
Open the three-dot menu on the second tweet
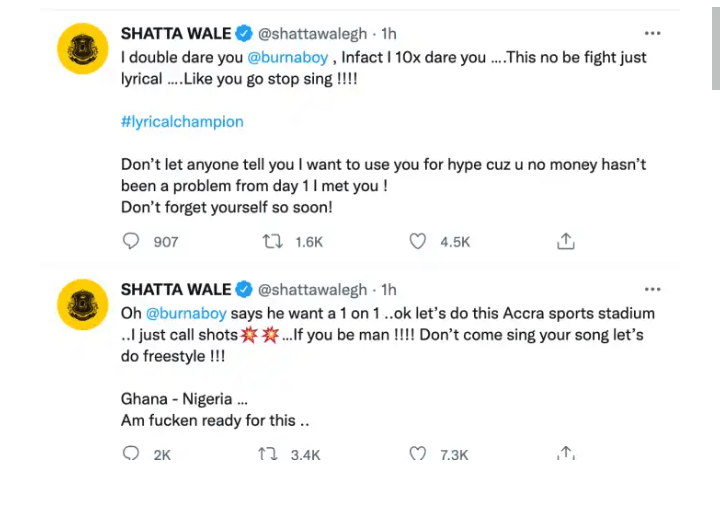[651, 290]
